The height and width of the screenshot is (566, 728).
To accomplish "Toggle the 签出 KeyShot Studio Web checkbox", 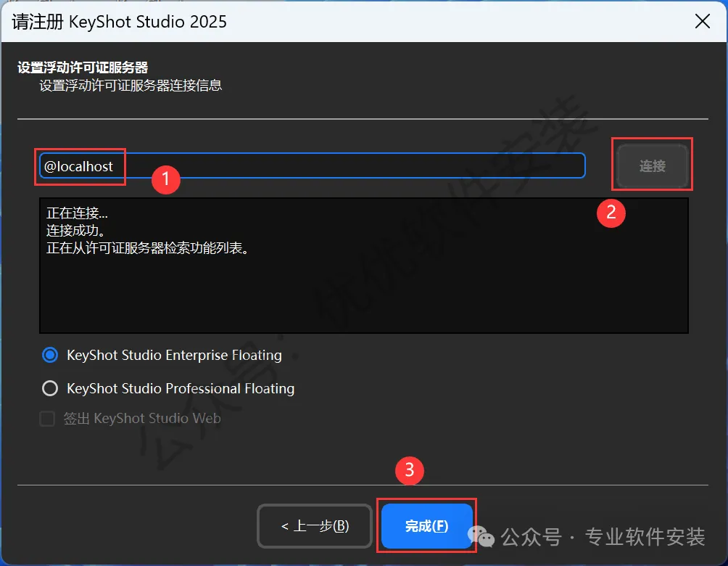I will click(x=47, y=418).
